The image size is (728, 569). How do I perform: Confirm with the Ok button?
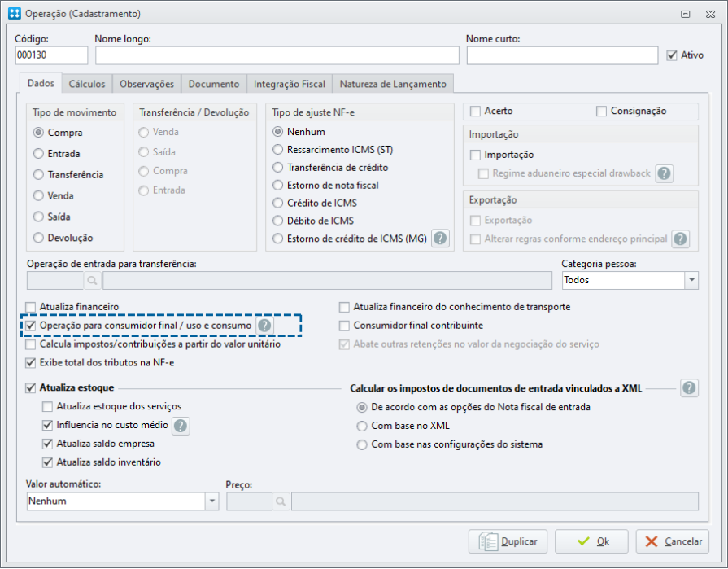coord(591,542)
